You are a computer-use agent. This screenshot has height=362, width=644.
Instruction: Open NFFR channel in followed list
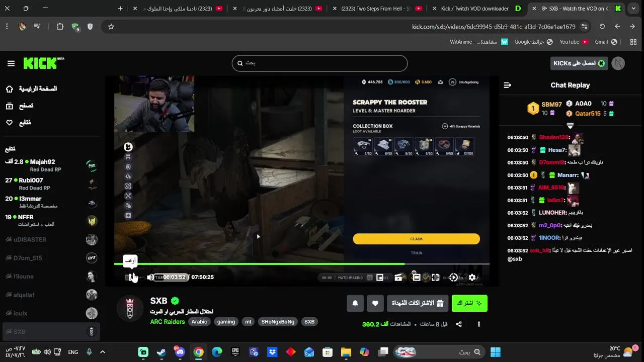click(50, 221)
